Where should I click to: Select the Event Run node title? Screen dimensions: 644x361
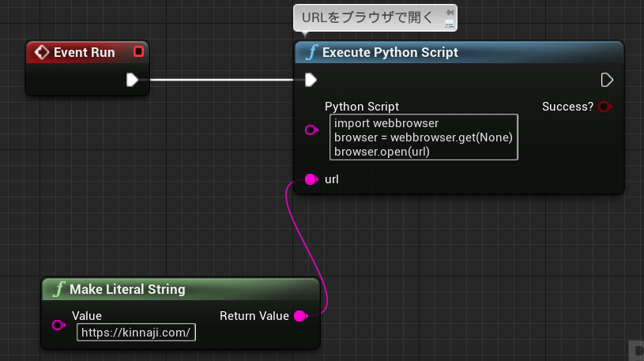tap(85, 53)
